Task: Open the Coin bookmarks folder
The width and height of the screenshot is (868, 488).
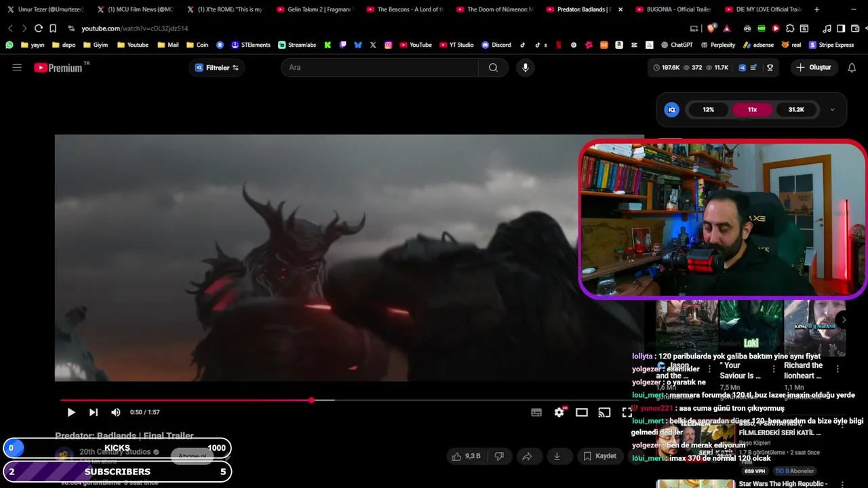Action: [197, 45]
